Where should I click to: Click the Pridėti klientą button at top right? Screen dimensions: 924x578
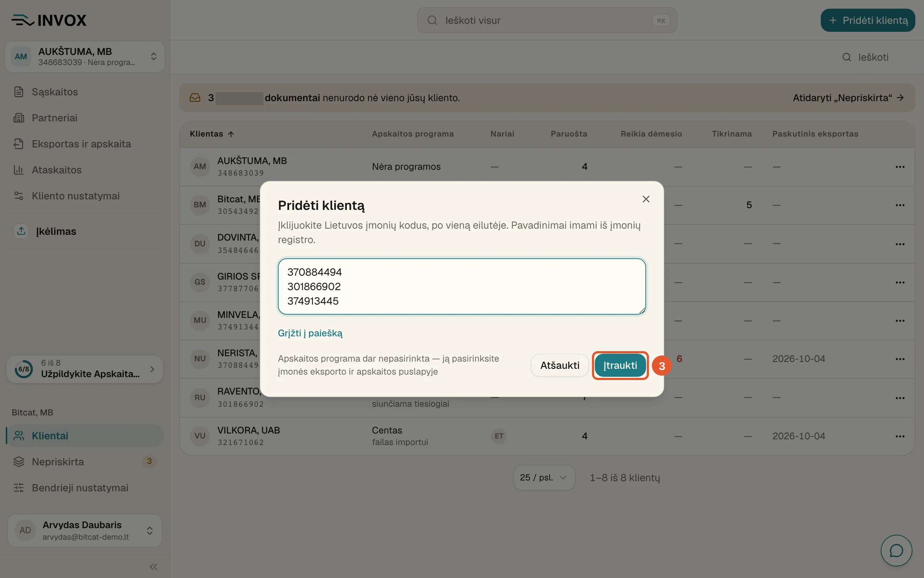[x=867, y=20]
